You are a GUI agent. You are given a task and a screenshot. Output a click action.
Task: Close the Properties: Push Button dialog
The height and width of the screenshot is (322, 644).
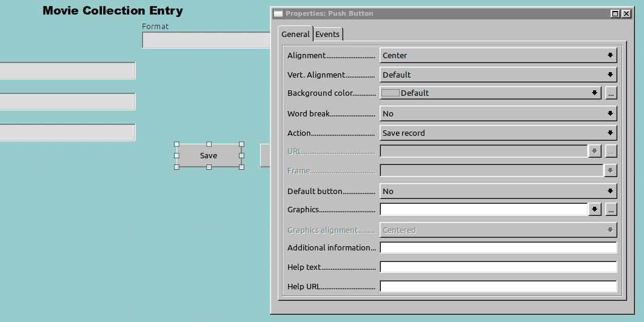[x=626, y=13]
